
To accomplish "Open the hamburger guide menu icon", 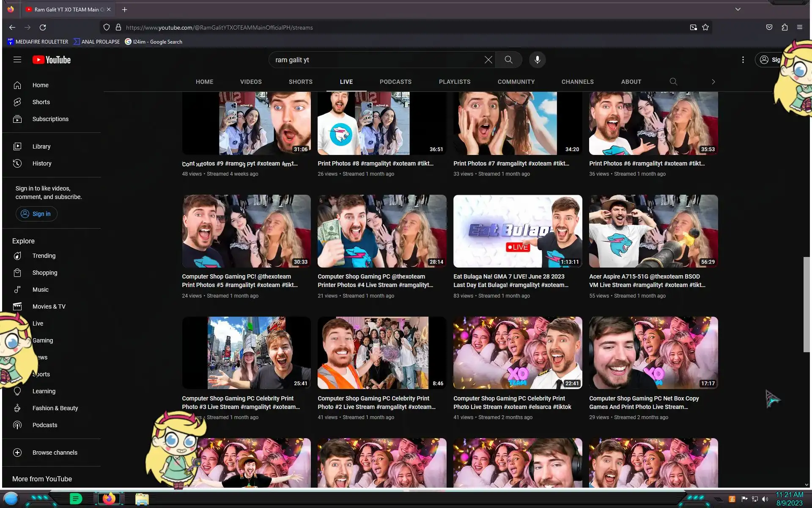I will (17, 60).
